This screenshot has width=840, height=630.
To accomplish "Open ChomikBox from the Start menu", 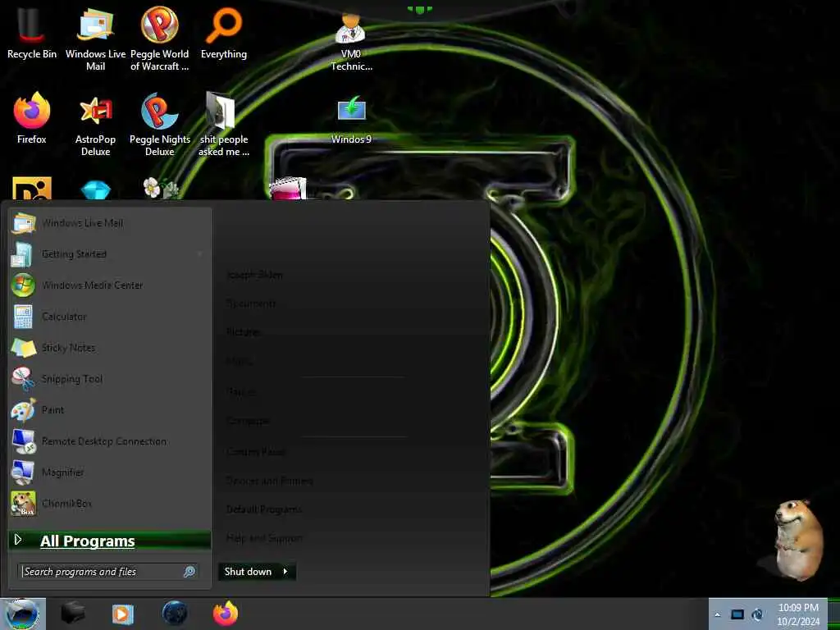I will [110, 503].
